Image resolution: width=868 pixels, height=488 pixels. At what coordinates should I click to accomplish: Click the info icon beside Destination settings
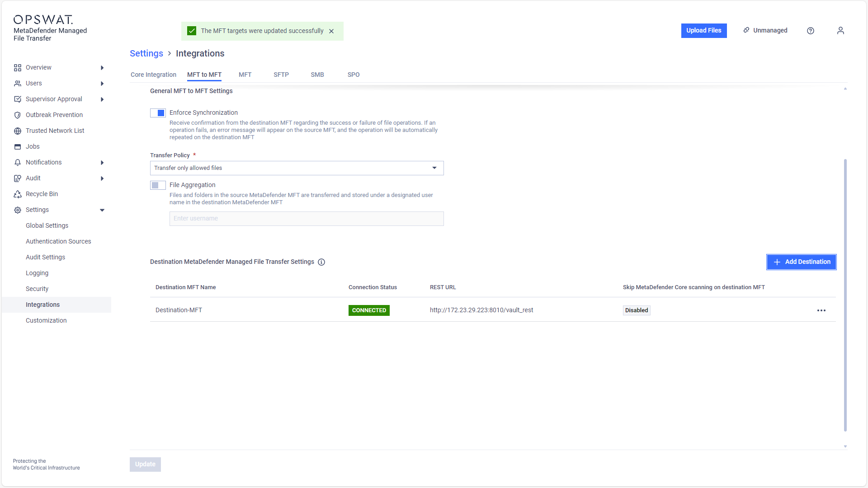point(321,262)
